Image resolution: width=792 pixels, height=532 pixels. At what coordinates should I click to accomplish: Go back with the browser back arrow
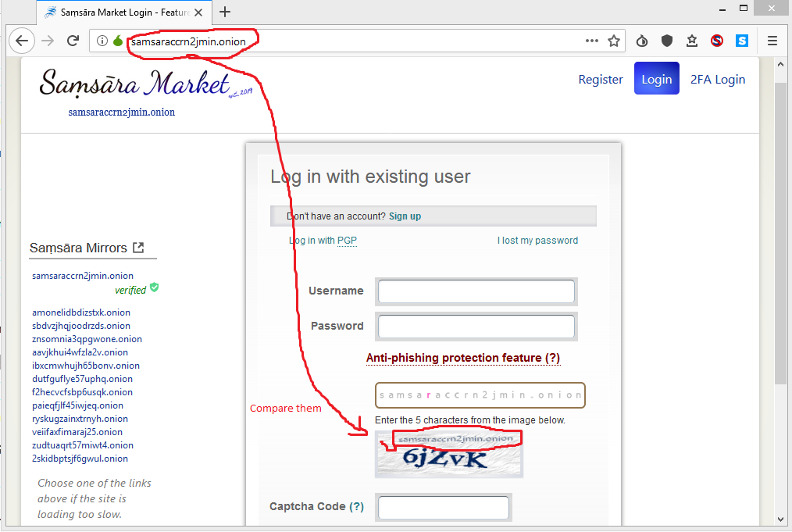[x=22, y=41]
